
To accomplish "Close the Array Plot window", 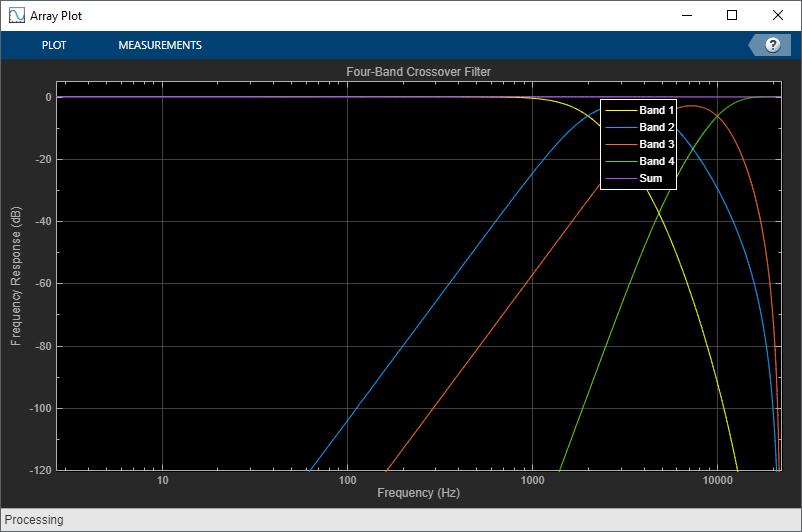I will pyautogui.click(x=777, y=15).
